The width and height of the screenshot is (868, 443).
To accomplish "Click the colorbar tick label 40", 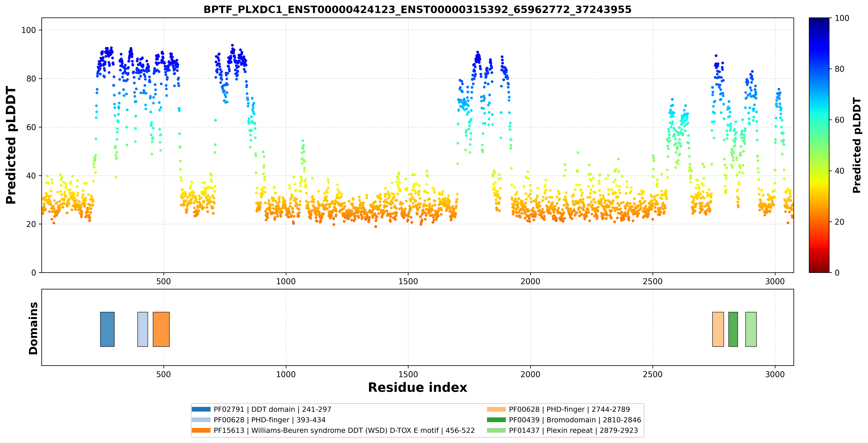I will (839, 171).
